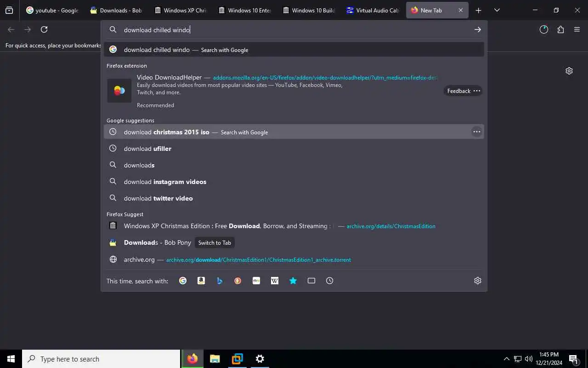
Task: Go back one page
Action: tap(11, 29)
